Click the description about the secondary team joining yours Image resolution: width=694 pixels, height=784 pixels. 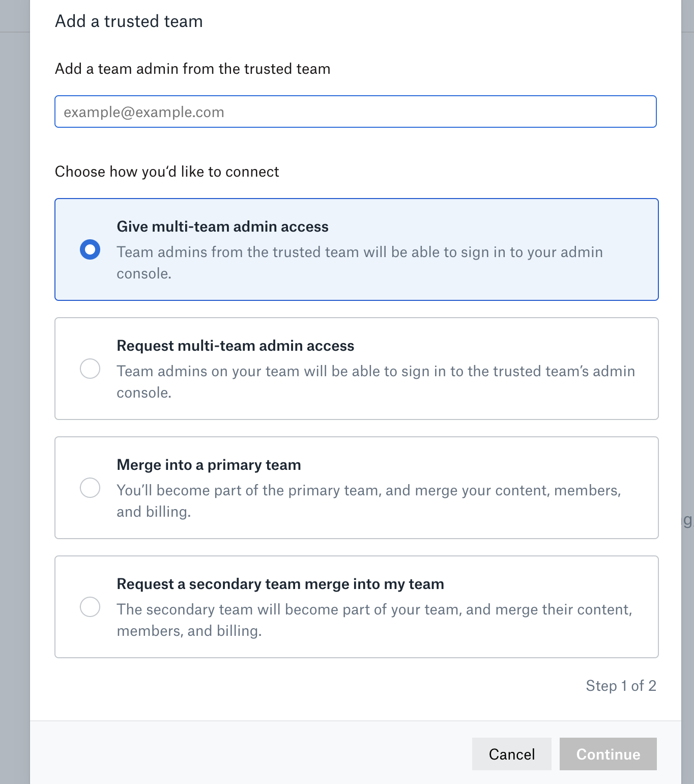pos(374,620)
